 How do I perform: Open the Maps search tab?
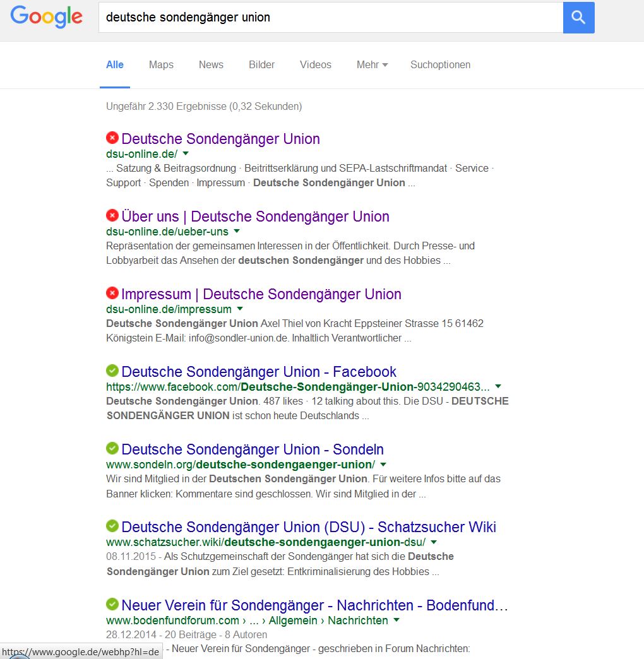point(161,64)
